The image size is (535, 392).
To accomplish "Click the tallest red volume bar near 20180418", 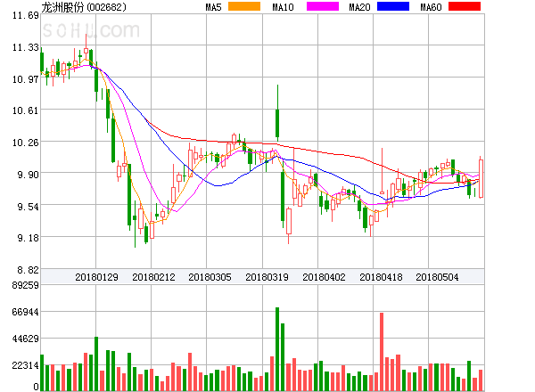I will coord(382,352).
